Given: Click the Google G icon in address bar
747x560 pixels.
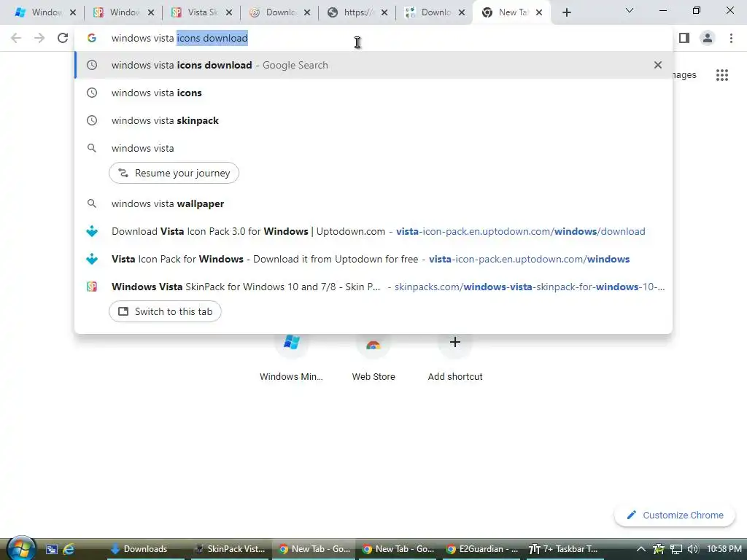Looking at the screenshot, I should pyautogui.click(x=92, y=38).
